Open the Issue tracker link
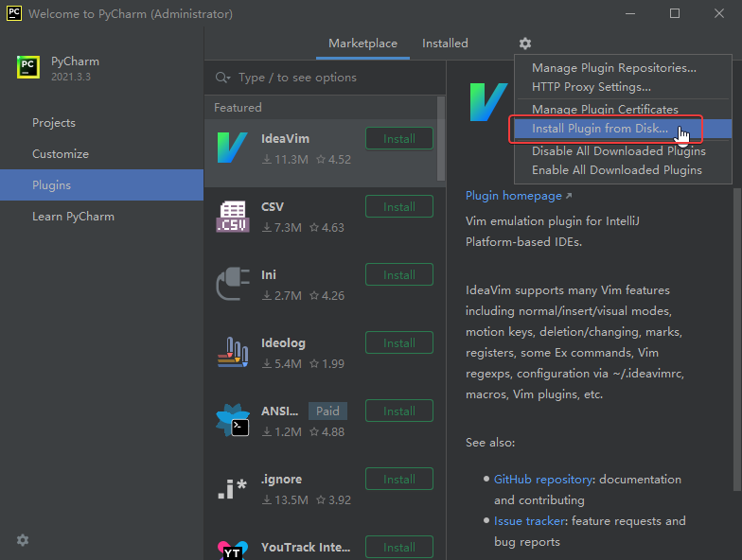 [530, 521]
